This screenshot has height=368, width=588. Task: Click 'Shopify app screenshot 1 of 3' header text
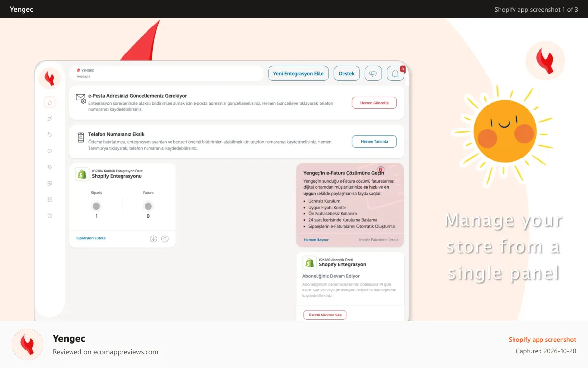click(x=537, y=9)
